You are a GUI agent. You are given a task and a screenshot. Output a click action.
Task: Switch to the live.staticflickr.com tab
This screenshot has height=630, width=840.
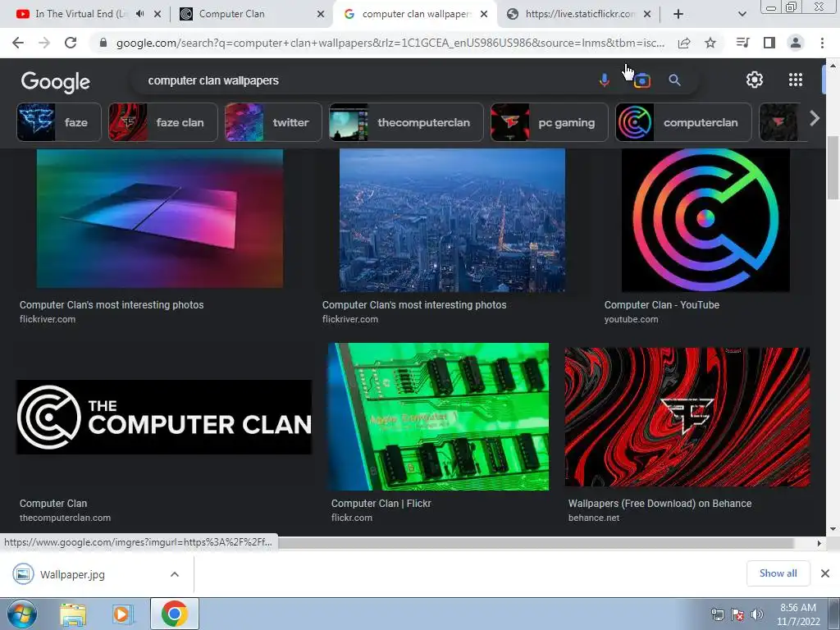(580, 14)
